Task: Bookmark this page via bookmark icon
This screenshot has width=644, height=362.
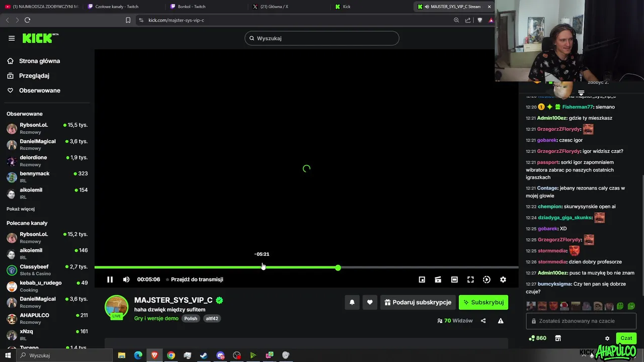Action: 128,20
